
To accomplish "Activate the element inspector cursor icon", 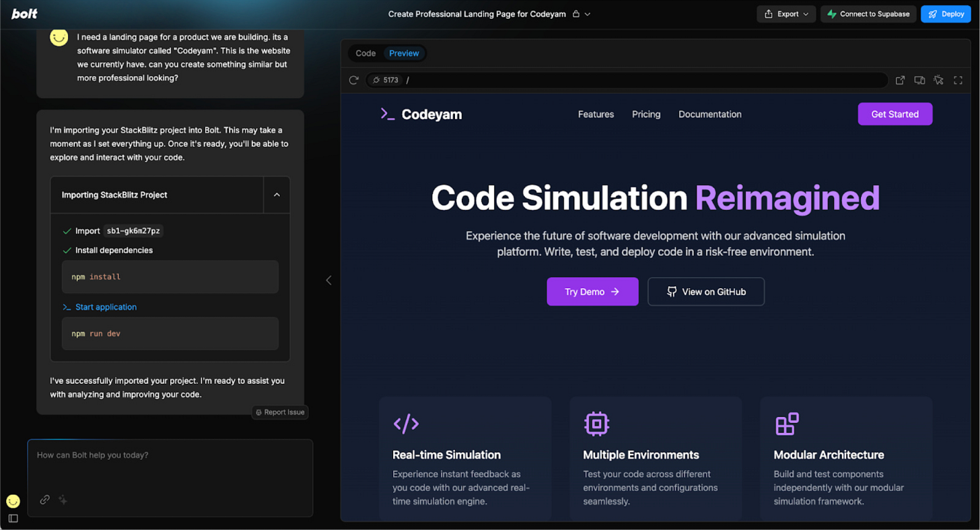I will point(938,80).
